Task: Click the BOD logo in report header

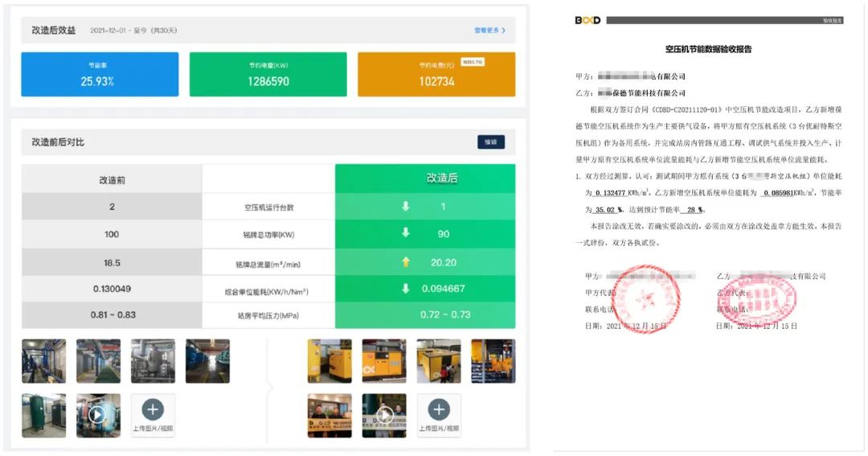Action: point(588,20)
